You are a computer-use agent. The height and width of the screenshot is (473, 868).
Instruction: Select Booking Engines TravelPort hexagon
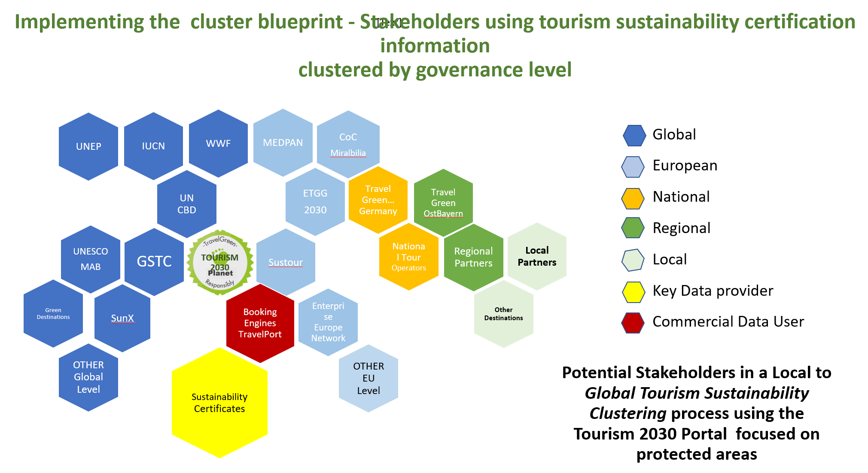pyautogui.click(x=260, y=323)
